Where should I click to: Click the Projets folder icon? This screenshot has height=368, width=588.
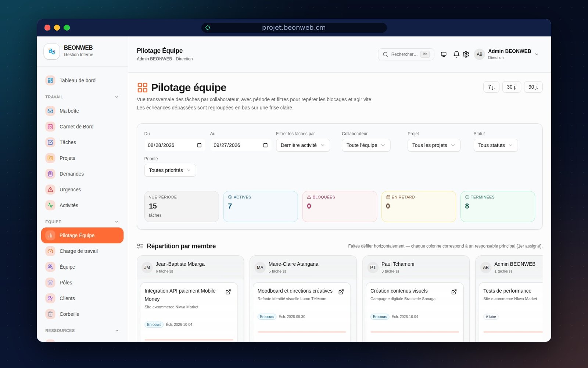click(x=50, y=158)
